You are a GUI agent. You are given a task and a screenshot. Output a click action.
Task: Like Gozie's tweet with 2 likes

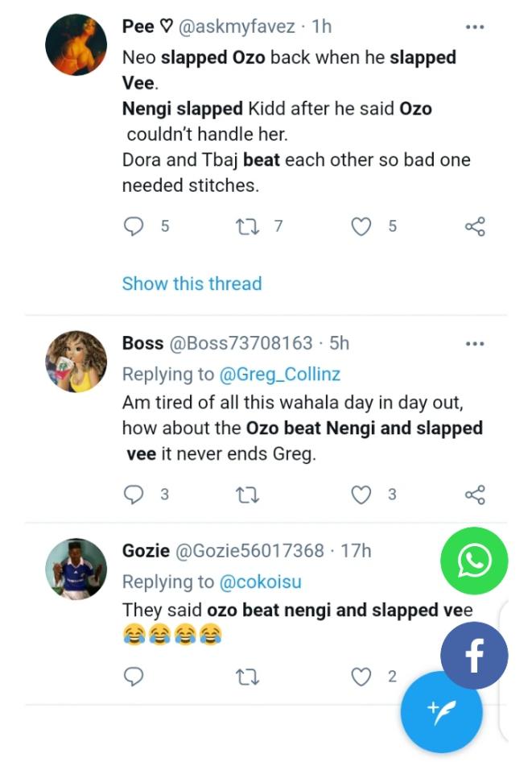point(362,677)
